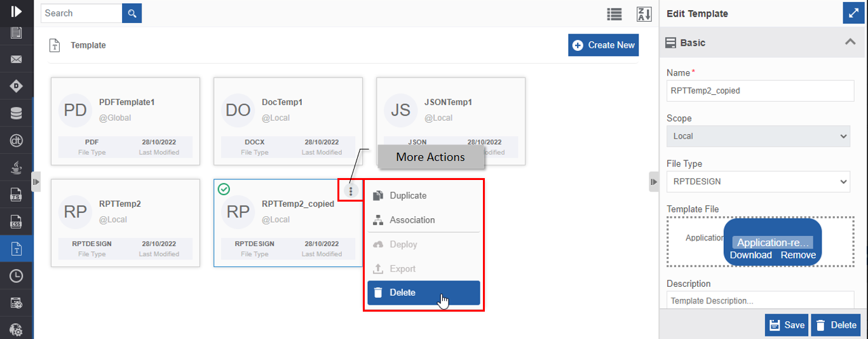
Task: Click the Template Description text field
Action: (760, 300)
